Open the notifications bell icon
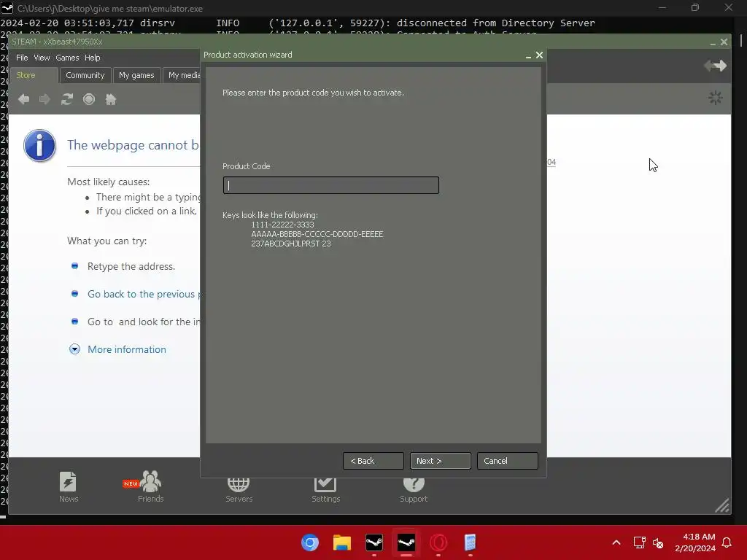Screen dimensions: 747x560 click(727, 542)
